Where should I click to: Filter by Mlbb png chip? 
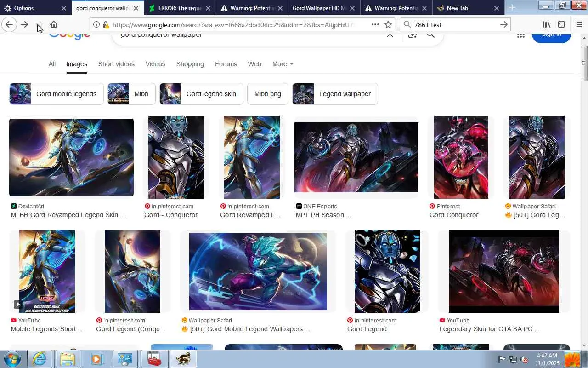[268, 94]
